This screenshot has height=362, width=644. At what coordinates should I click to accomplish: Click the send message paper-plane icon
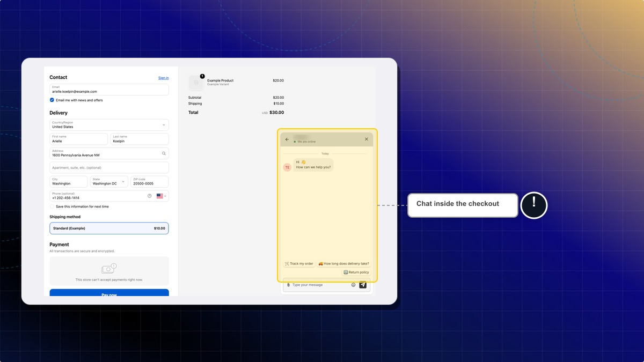pos(363,285)
